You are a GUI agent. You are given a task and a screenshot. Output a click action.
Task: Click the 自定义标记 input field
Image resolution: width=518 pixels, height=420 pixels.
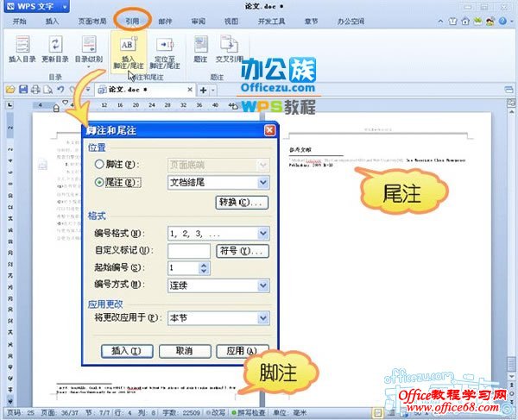point(188,251)
